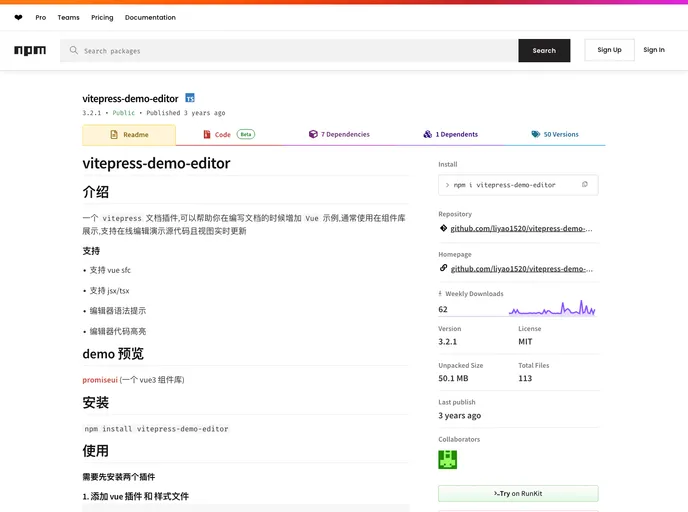Click the 'Published 3 years ago' text
Image resolution: width=688 pixels, height=512 pixels.
[186, 113]
